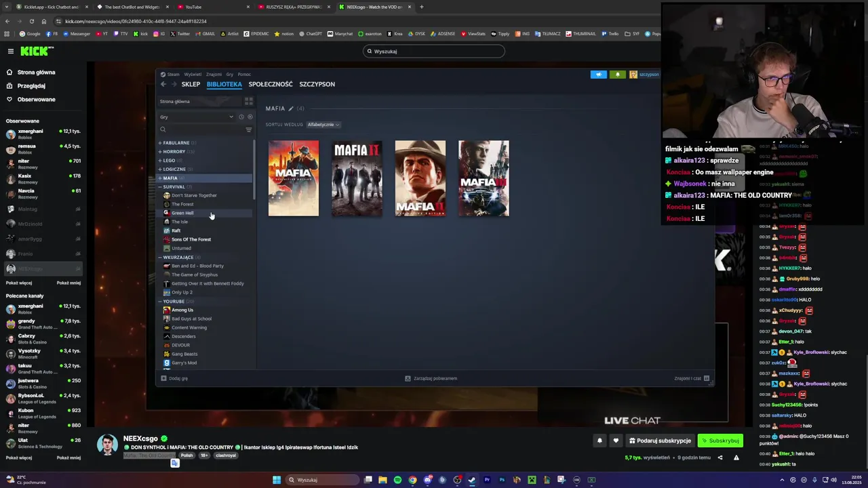
Task: Open the Pomoc menu in Steam
Action: (244, 75)
